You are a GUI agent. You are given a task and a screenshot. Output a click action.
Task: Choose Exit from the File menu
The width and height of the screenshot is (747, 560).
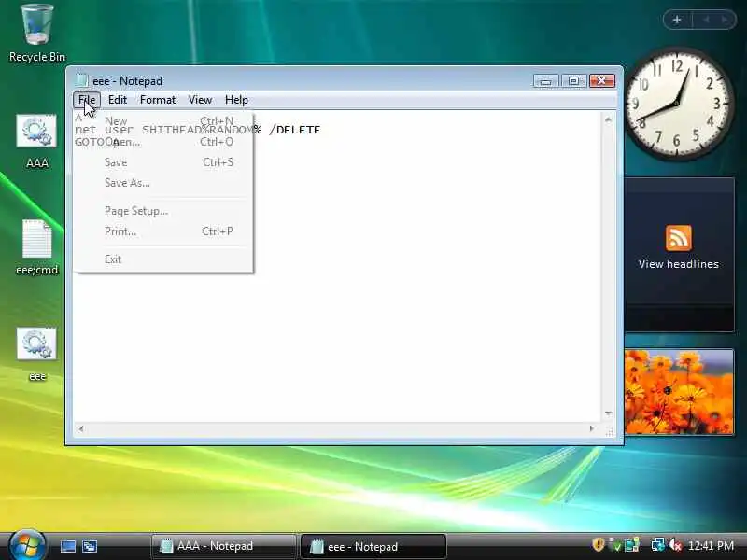[x=162, y=259]
